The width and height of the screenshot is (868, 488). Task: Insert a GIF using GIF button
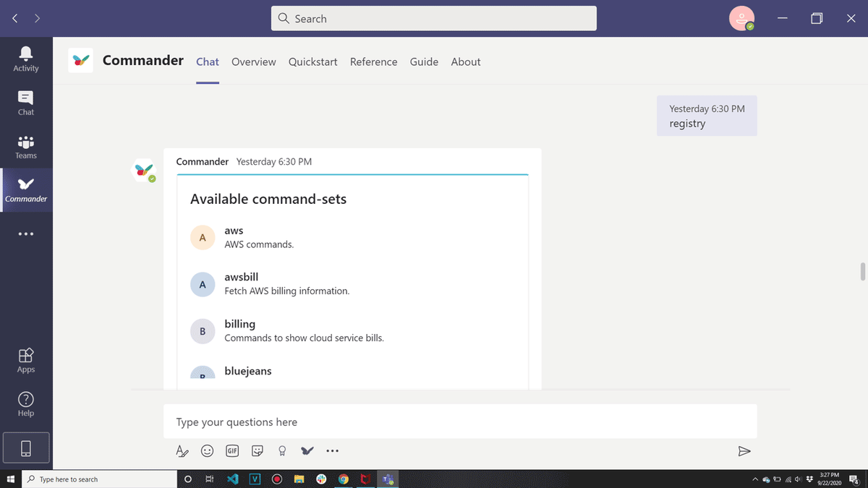coord(232,451)
